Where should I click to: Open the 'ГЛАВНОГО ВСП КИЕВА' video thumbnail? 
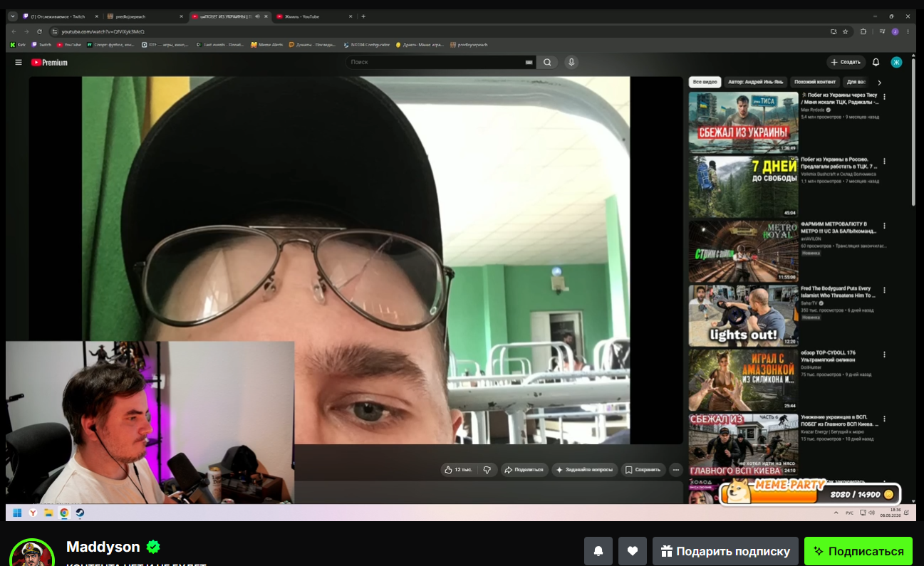(x=743, y=445)
